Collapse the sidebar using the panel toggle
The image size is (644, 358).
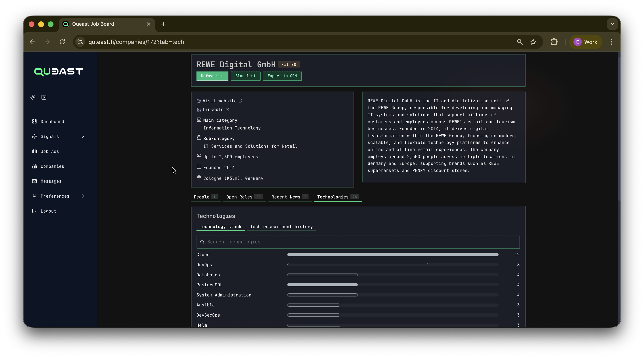44,97
